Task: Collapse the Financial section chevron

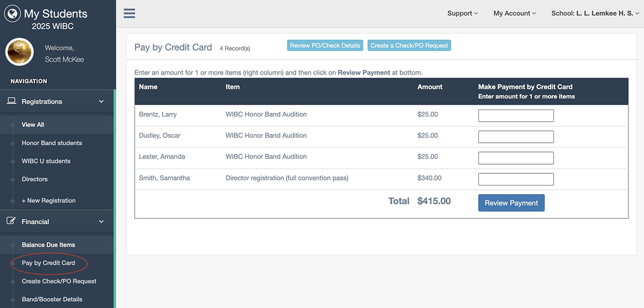Action: (101, 222)
